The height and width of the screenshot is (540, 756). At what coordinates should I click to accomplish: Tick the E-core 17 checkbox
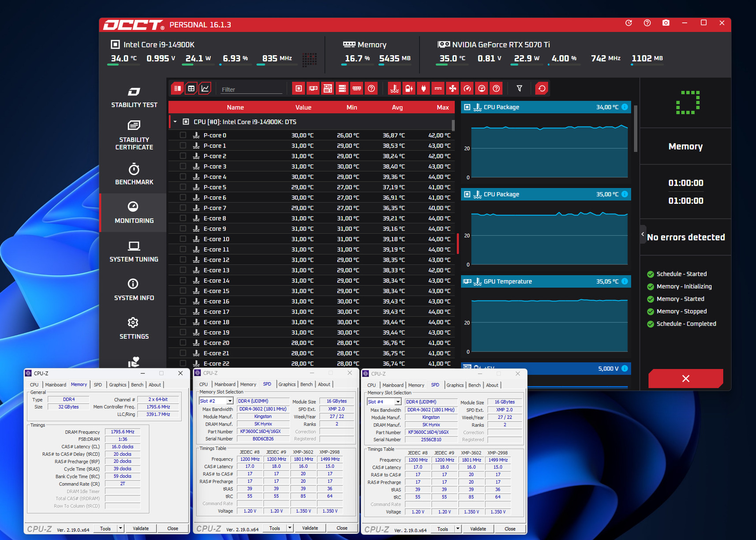[183, 311]
